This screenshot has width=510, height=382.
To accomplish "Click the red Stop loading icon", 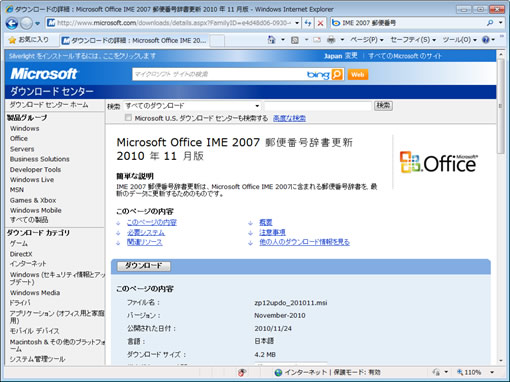I will (320, 23).
